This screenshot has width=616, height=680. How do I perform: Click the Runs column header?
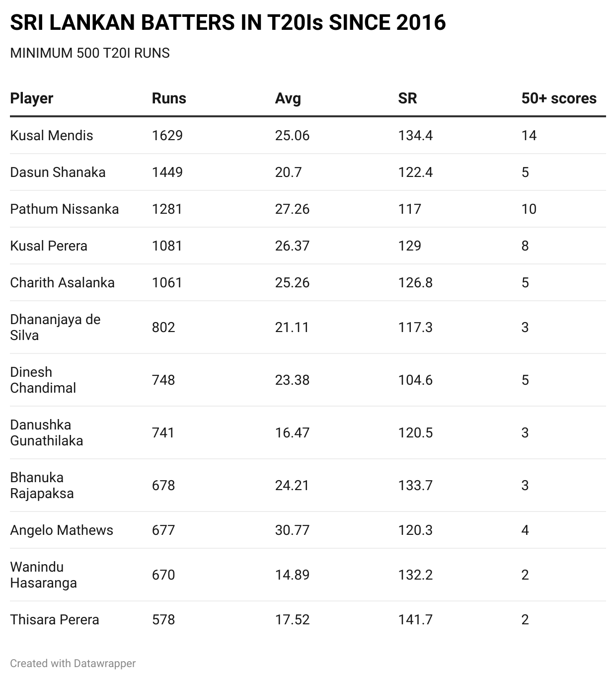(x=169, y=98)
